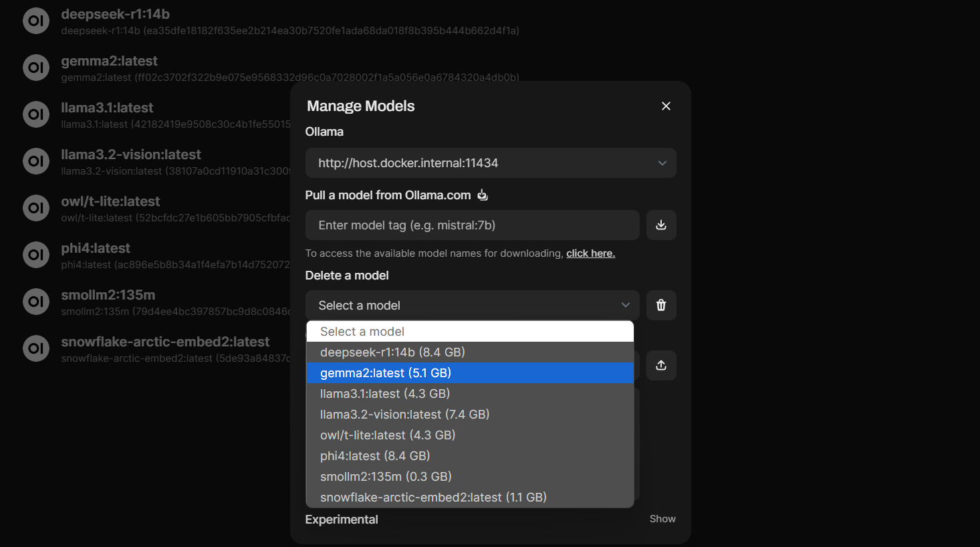Click the update-all-models icon beside Pull heading
The image size is (980, 547).
point(483,195)
